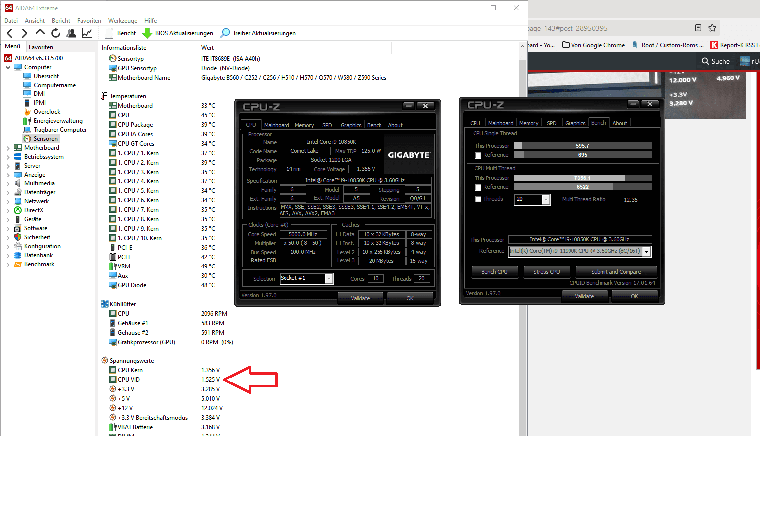Select the DMI tree item
Image resolution: width=760 pixels, height=532 pixels.
tap(39, 94)
